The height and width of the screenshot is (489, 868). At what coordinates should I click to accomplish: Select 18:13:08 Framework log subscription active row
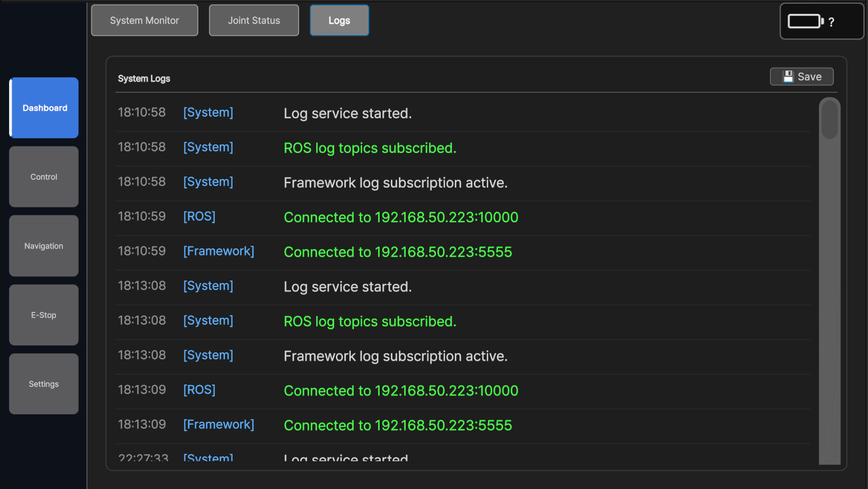(395, 356)
